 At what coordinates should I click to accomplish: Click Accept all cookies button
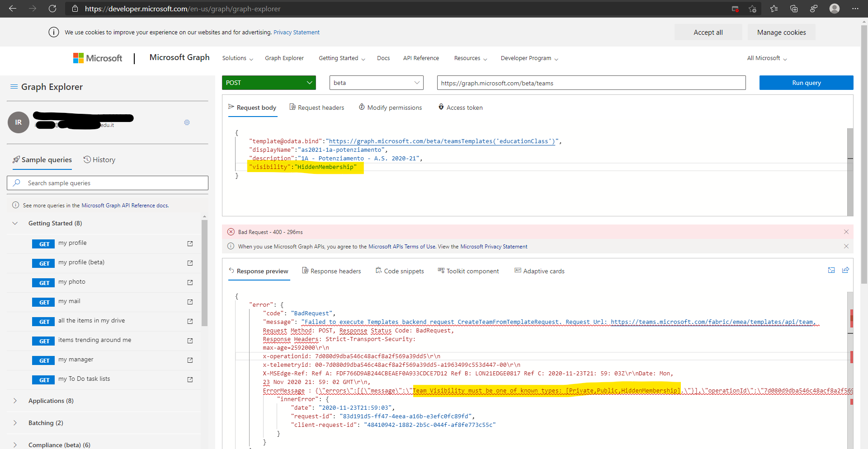(x=708, y=33)
